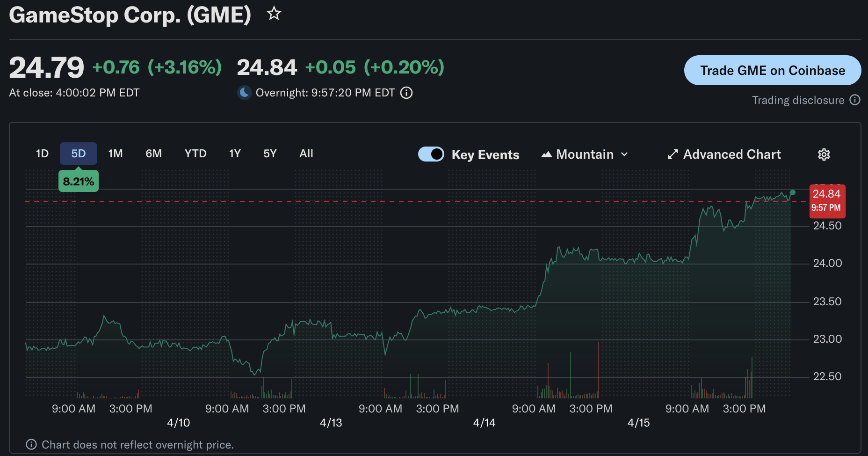Click the Key Events label text
868x456 pixels.
coord(485,154)
